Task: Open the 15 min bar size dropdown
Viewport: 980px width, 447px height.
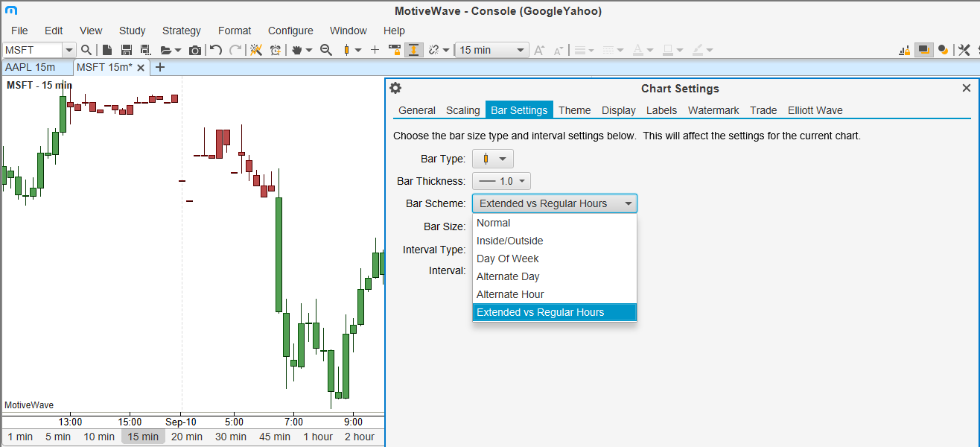Action: (491, 50)
